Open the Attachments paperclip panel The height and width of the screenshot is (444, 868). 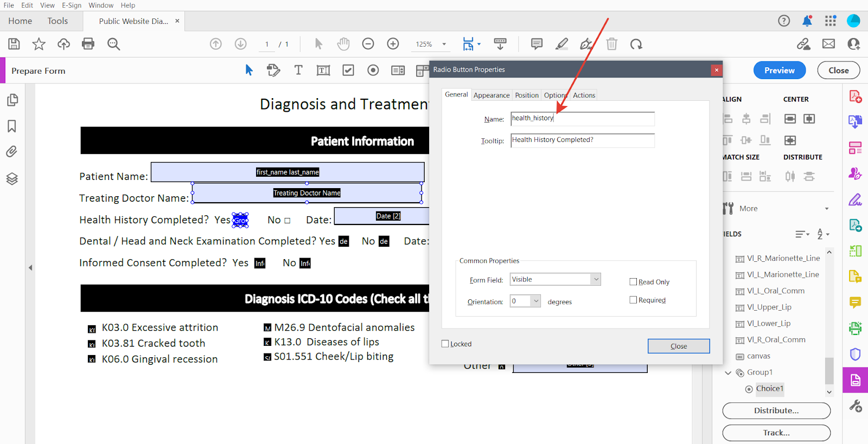point(12,152)
